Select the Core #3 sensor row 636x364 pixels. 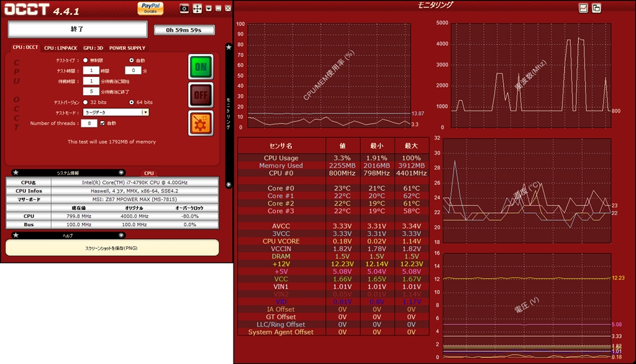coord(333,211)
